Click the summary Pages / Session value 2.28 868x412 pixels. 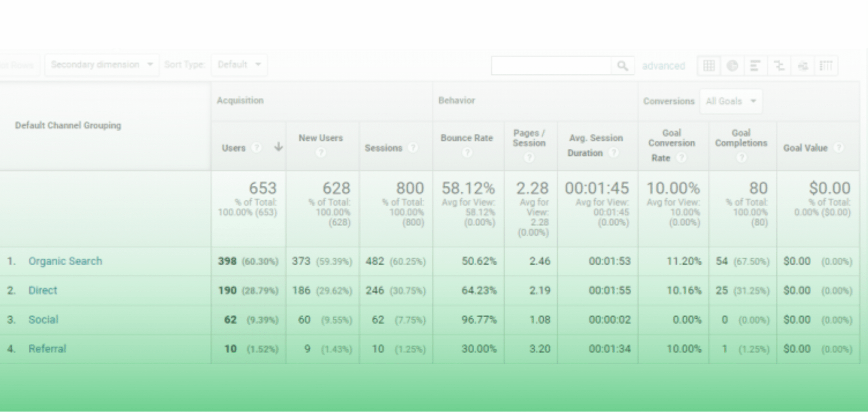pos(532,188)
